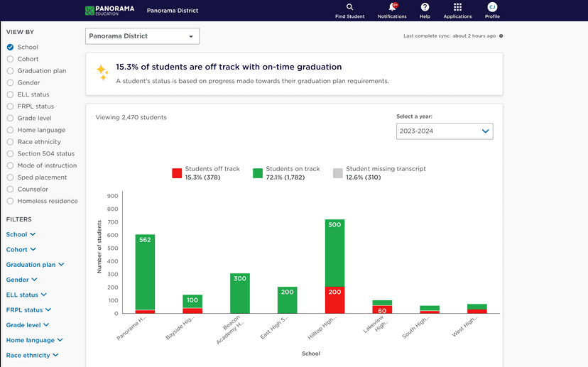This screenshot has width=588, height=367.
Task: Open the Applications grid icon
Action: [457, 7]
